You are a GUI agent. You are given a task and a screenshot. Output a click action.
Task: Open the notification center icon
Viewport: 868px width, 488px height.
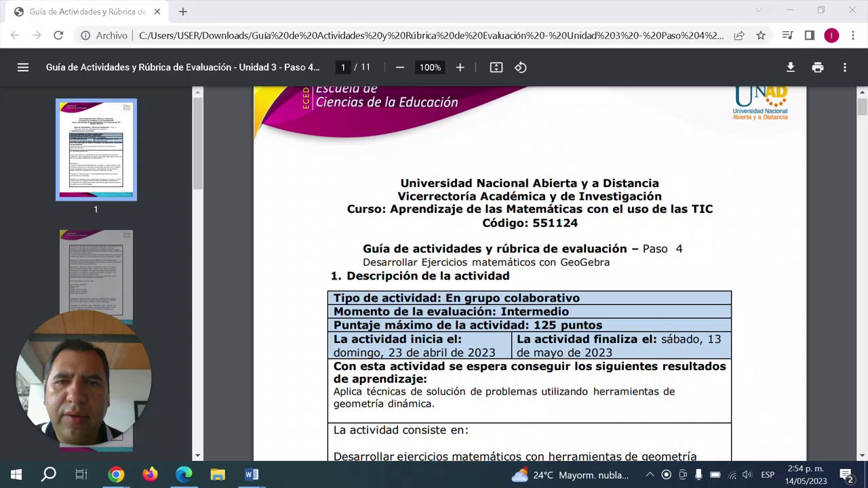846,475
